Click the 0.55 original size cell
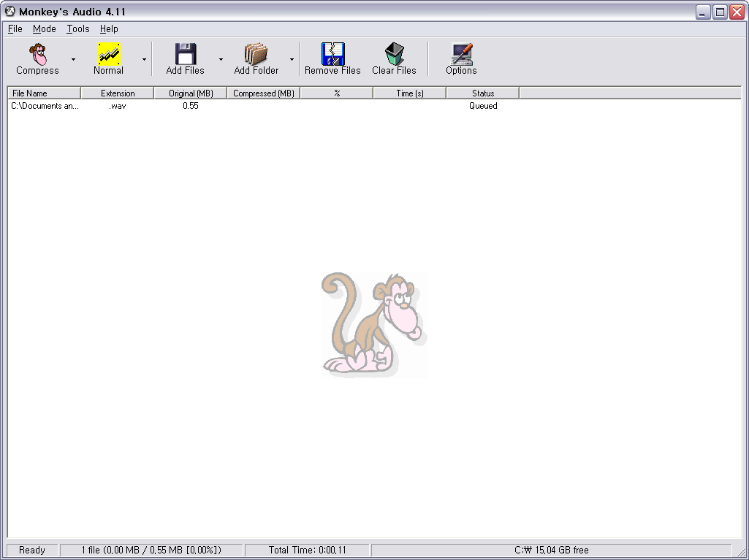 tap(191, 106)
